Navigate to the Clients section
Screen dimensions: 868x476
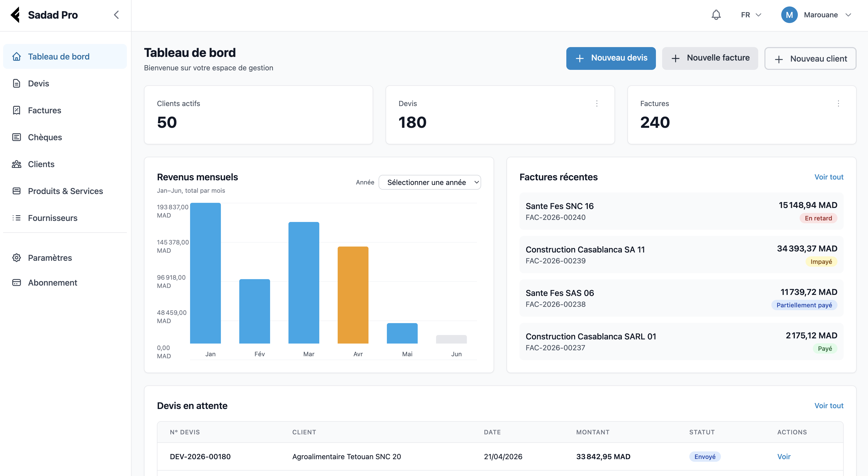click(x=41, y=164)
